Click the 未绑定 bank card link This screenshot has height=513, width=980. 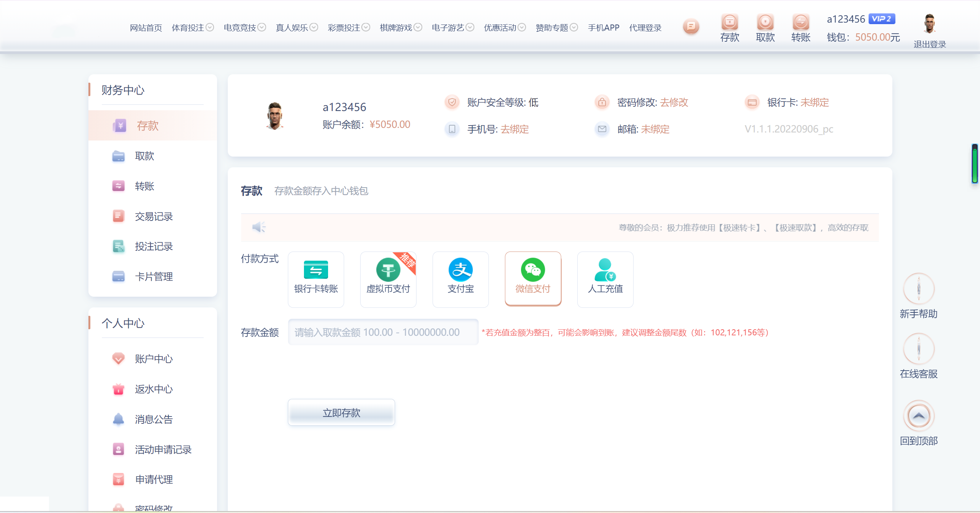(x=815, y=102)
